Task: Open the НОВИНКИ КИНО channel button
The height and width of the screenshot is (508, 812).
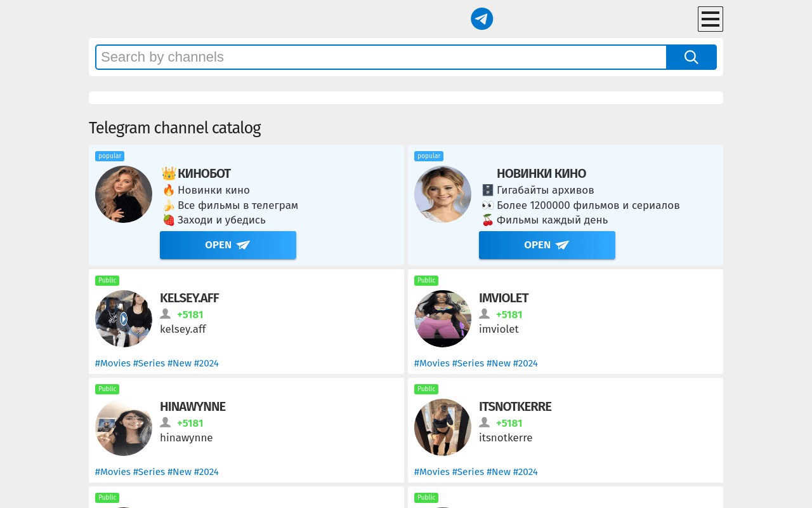Action: coord(547,245)
